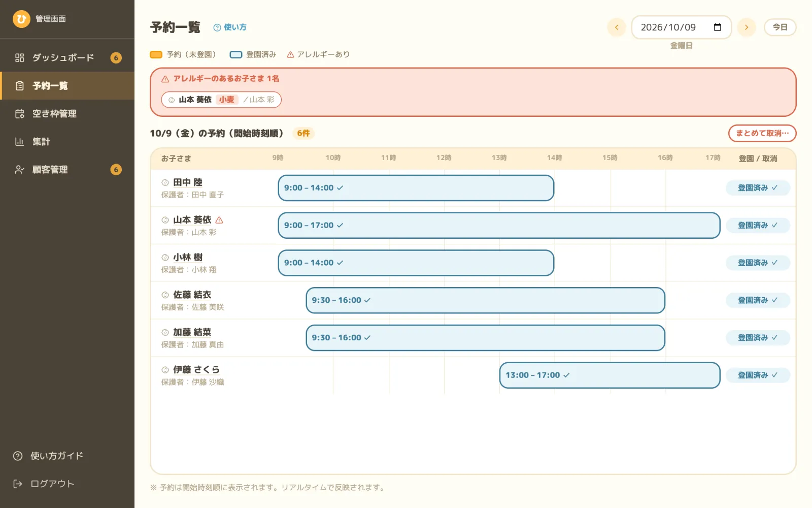Go to the 集計 page
The image size is (812, 508).
tap(67, 142)
